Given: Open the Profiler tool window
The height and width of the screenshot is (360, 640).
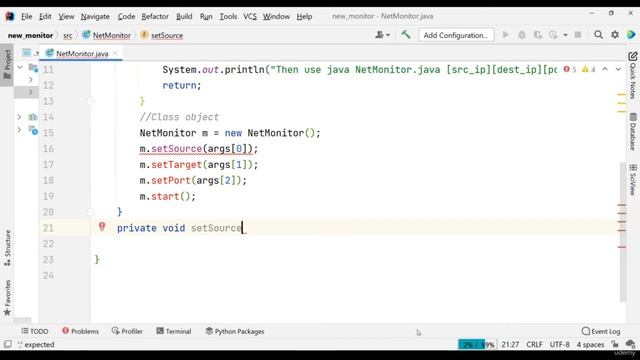Looking at the screenshot, I should (127, 331).
